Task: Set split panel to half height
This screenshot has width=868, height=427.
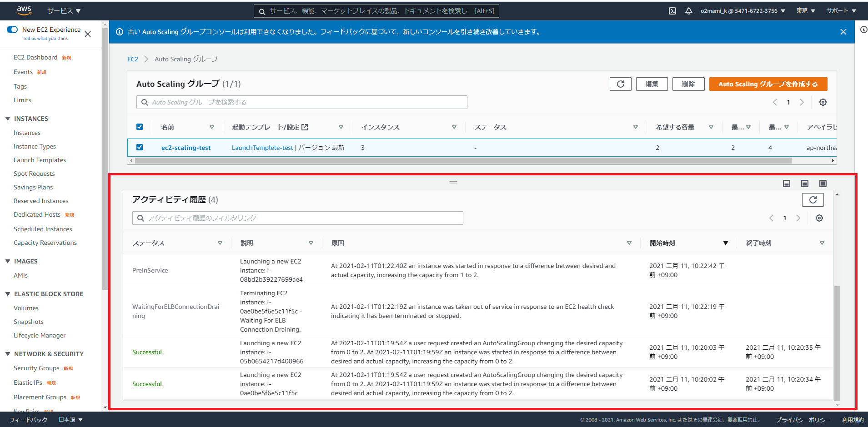Action: point(805,184)
